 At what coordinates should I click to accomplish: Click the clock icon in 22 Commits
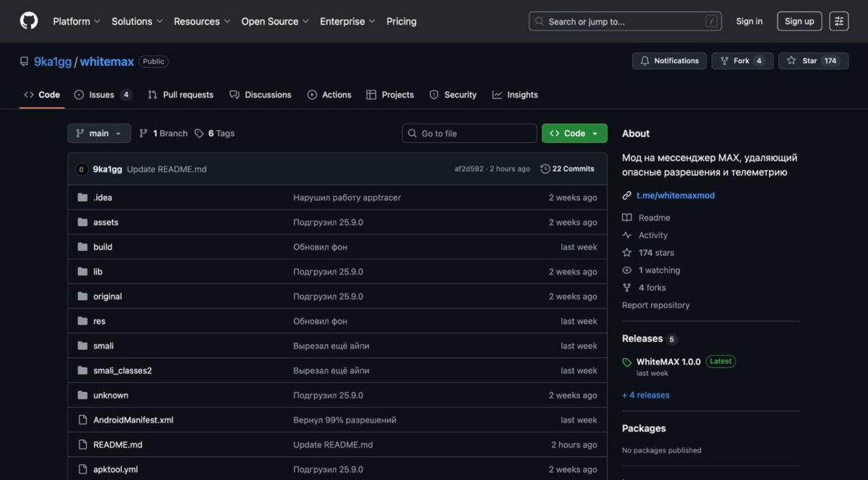tap(545, 169)
